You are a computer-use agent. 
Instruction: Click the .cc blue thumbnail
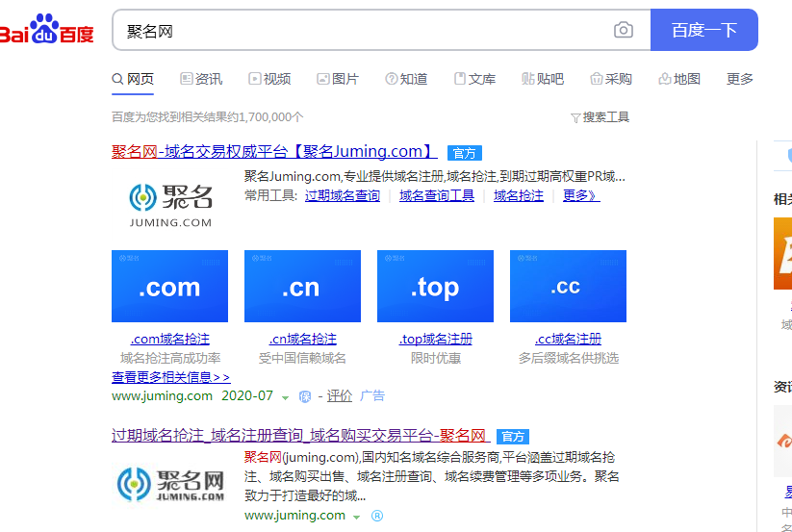pyautogui.click(x=568, y=286)
